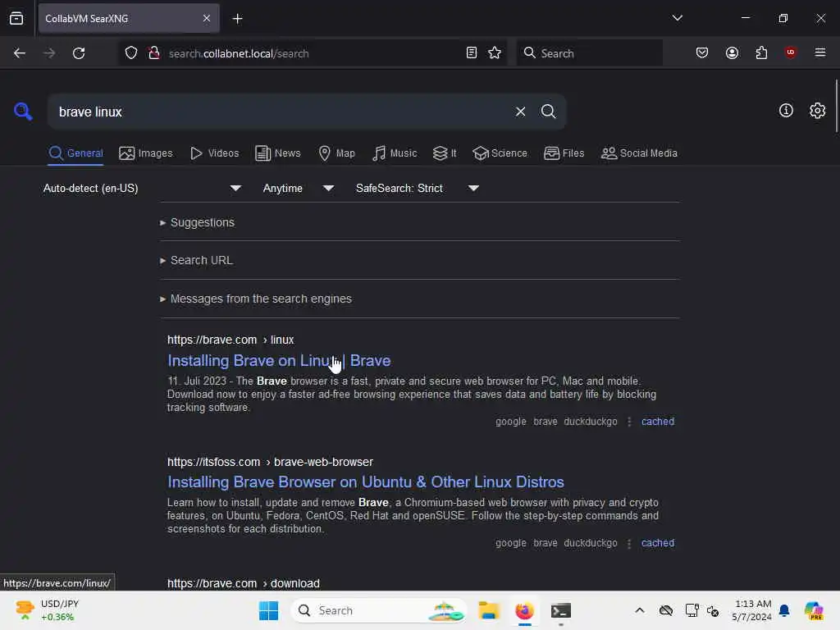Image resolution: width=840 pixels, height=630 pixels.
Task: Switch to the Science category tab
Action: pyautogui.click(x=500, y=153)
